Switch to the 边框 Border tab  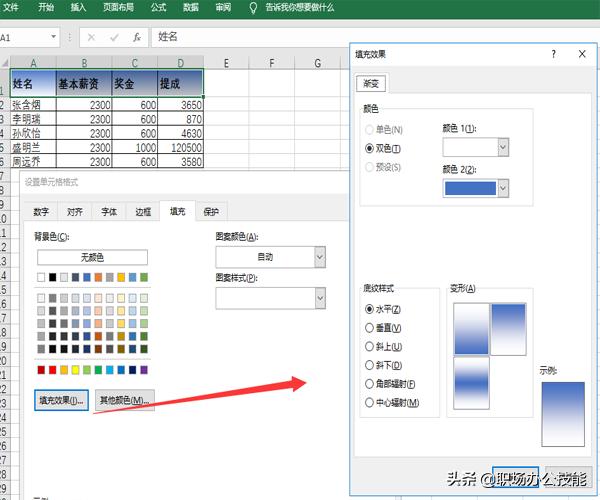143,212
